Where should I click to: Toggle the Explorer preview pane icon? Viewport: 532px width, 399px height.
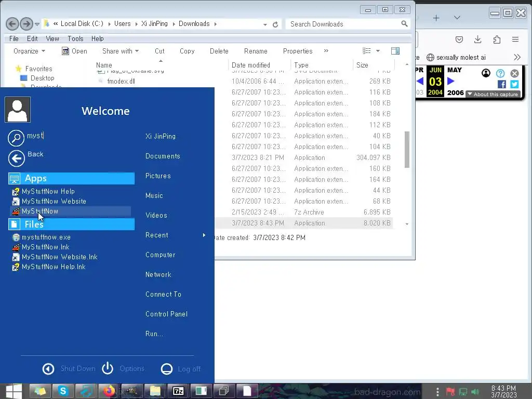[395, 51]
